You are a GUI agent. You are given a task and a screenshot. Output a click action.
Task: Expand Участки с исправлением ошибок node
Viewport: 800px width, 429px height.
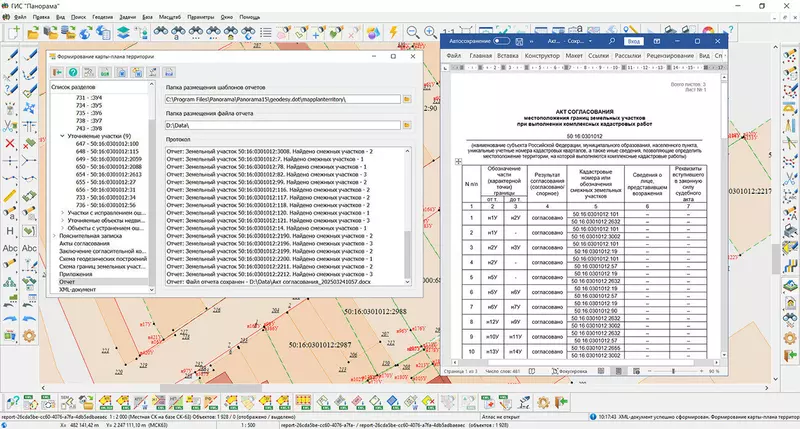[62, 213]
